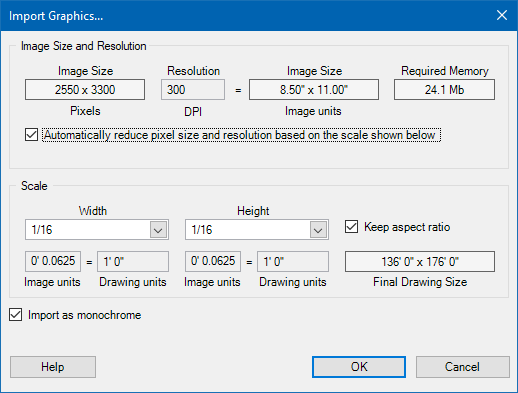
Task: Open the Width scale dropdown arrow
Action: (x=158, y=230)
